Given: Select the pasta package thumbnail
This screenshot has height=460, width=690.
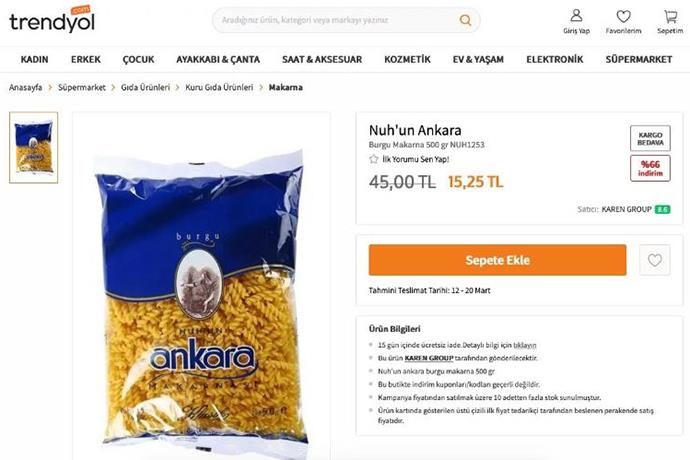Looking at the screenshot, I should pyautogui.click(x=33, y=147).
